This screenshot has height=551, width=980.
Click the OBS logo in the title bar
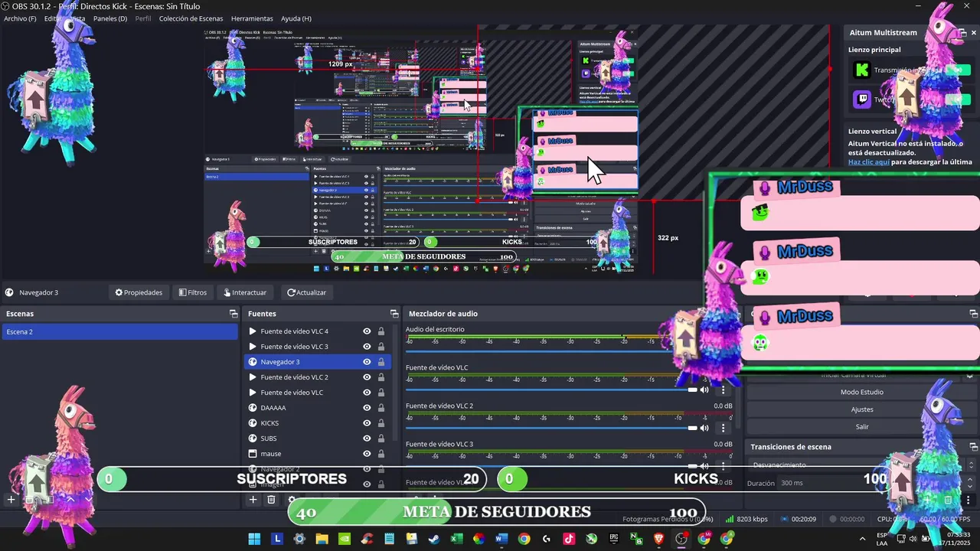coord(5,6)
